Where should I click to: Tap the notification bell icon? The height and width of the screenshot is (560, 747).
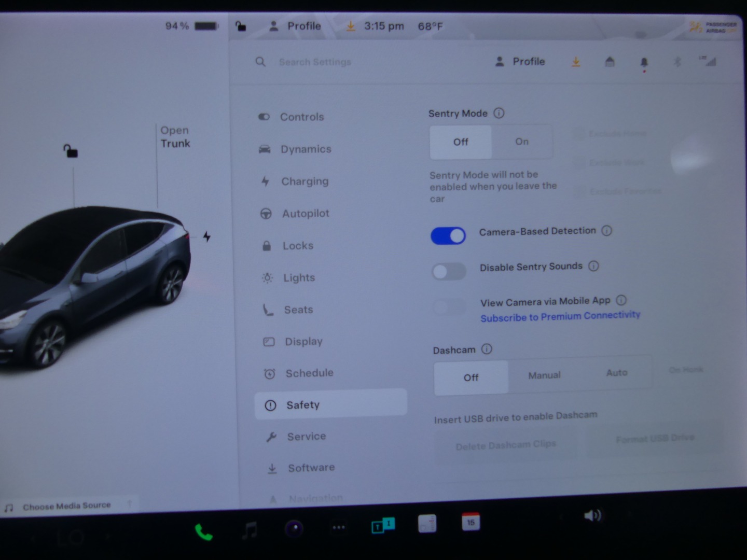pos(644,62)
